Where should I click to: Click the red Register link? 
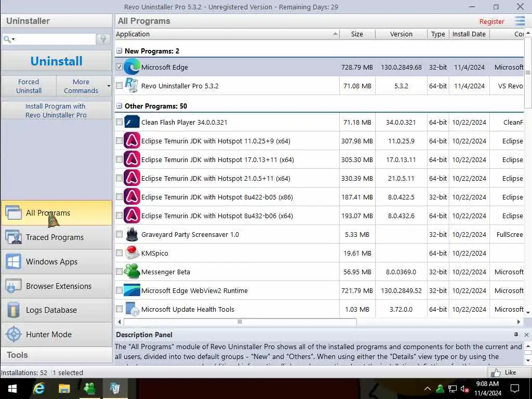click(x=491, y=21)
